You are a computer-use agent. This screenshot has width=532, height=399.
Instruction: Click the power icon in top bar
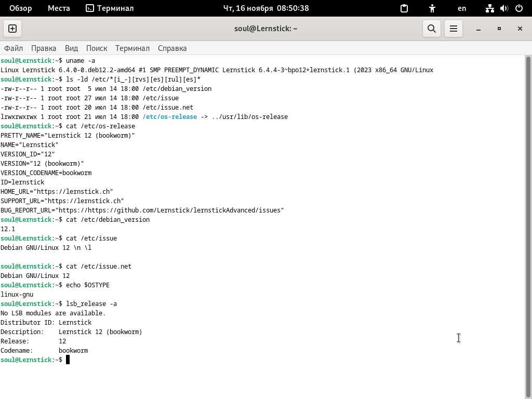[x=519, y=8]
